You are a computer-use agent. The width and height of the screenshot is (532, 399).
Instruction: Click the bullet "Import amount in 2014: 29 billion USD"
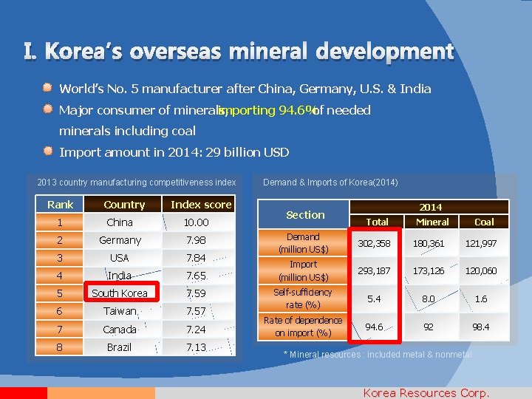pyautogui.click(x=174, y=152)
